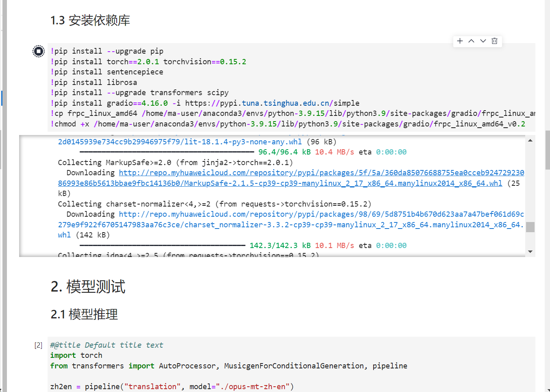Click the "#@title Default title text" comment

pyautogui.click(x=107, y=345)
